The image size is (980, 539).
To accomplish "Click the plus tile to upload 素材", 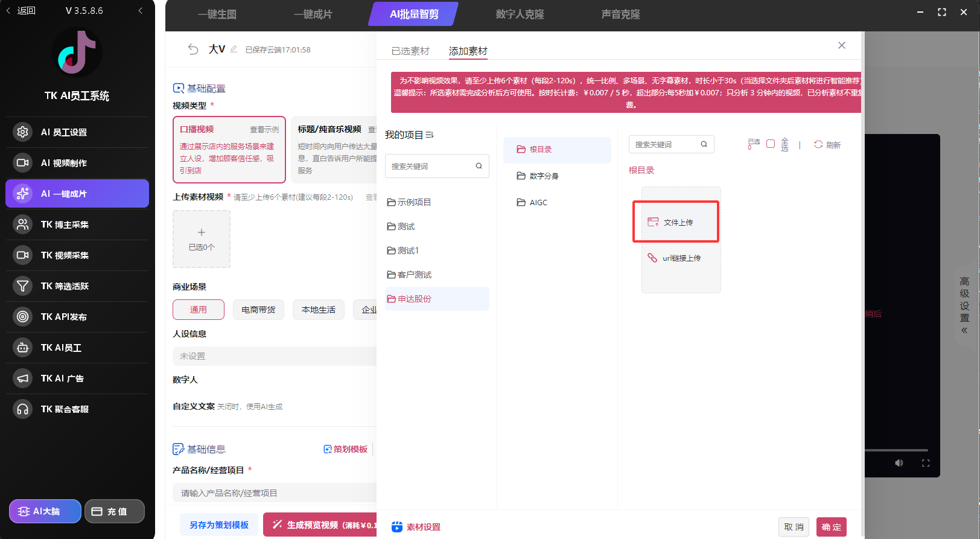I will pyautogui.click(x=202, y=239).
